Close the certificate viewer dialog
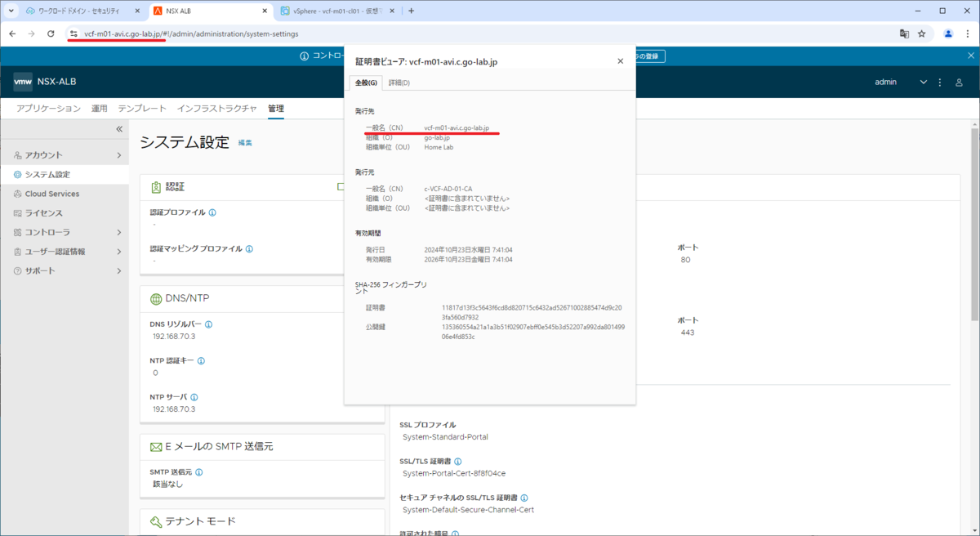 click(620, 60)
